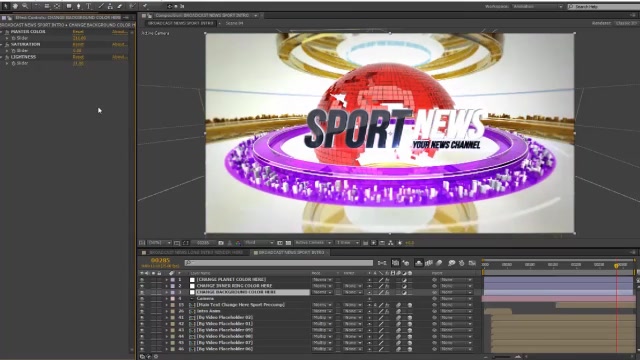640x360 pixels.
Task: Select the Horizontal Type tool
Action: pyautogui.click(x=88, y=6)
